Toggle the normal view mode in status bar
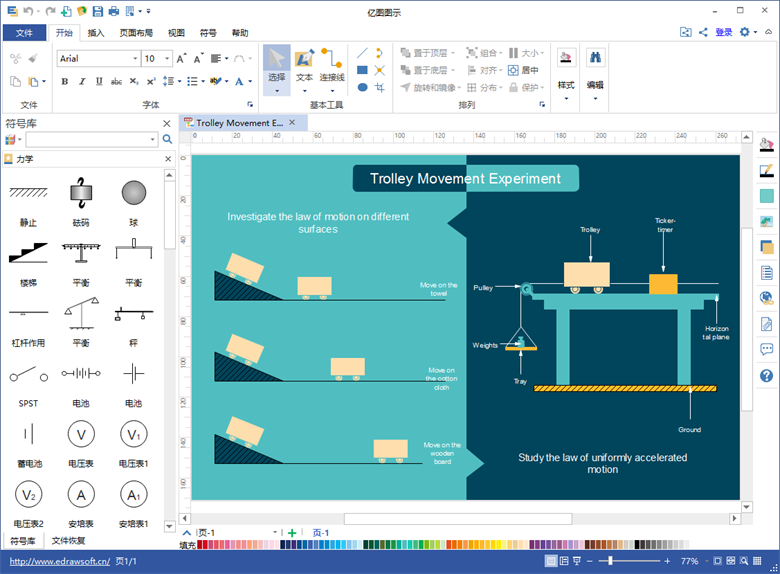This screenshot has width=780, height=574. point(551,561)
